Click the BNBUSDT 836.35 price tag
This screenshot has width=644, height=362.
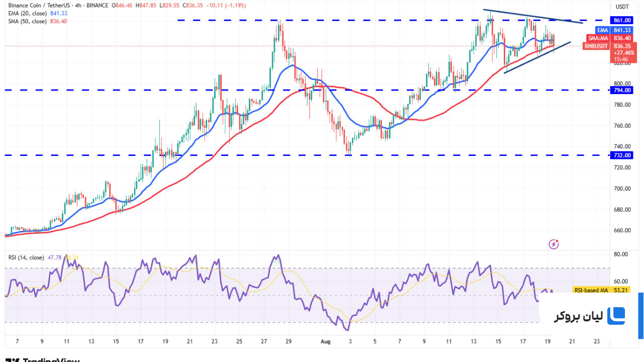607,46
